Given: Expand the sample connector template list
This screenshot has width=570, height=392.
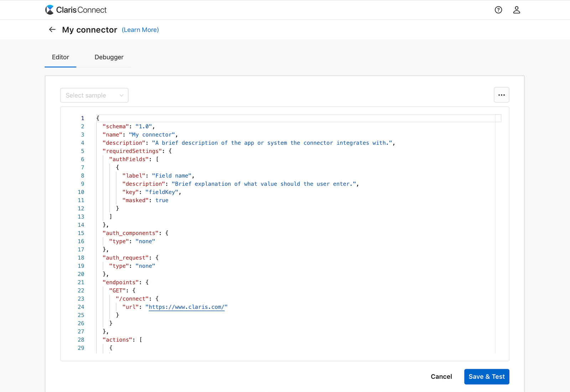Looking at the screenshot, I should (x=94, y=95).
